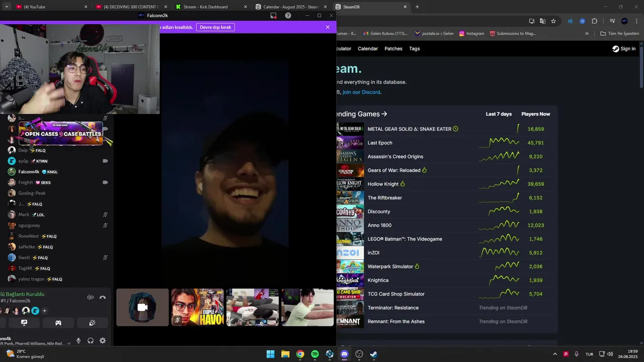
Task: Open the rightmost participant video thumbnail
Action: [307, 307]
